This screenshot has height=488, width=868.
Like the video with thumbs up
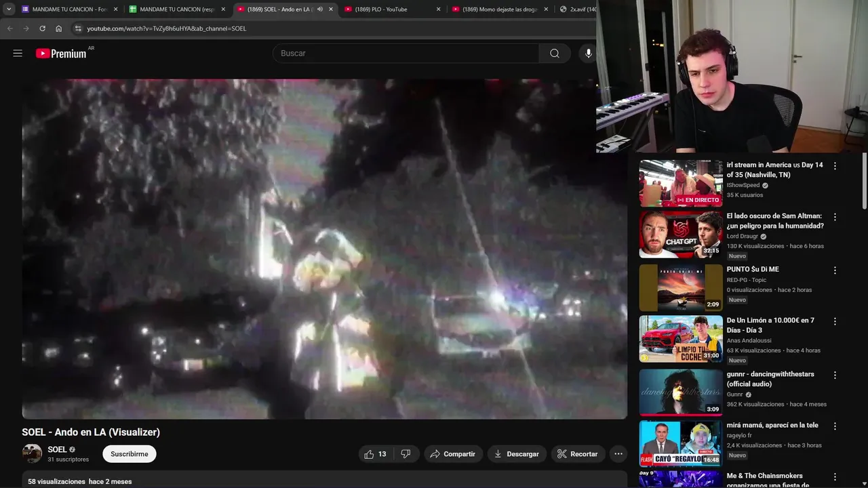pyautogui.click(x=375, y=454)
